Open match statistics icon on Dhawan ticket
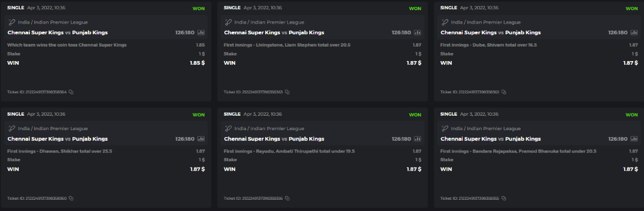 point(201,139)
